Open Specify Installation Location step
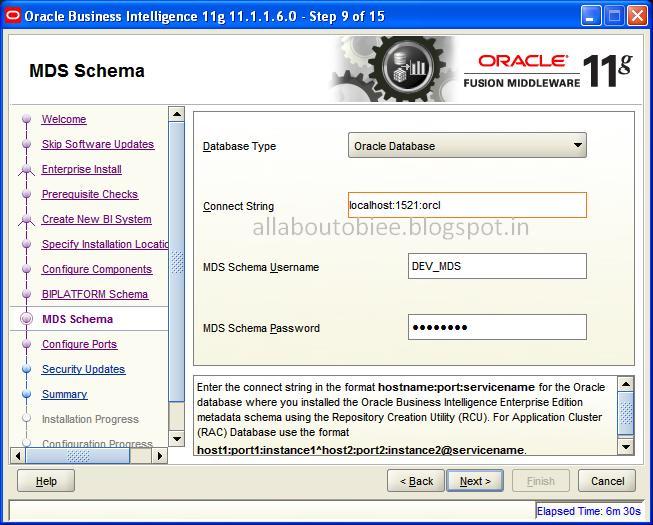The width and height of the screenshot is (653, 525). pos(105,244)
